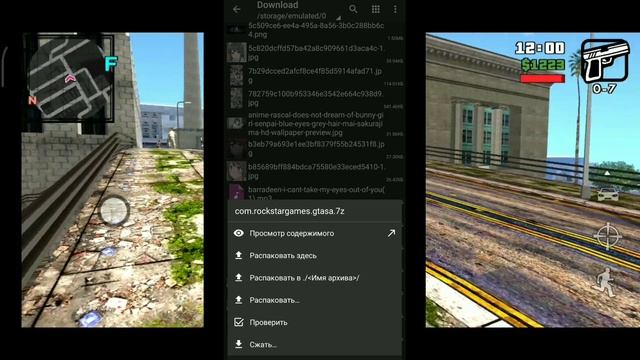Click the archive name com.rockstargames.gtasa.7z
640x360 pixels.
[289, 211]
